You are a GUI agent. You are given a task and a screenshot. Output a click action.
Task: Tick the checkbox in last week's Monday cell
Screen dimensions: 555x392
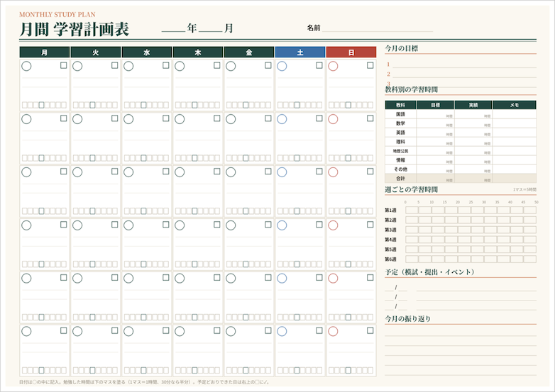pyautogui.click(x=64, y=330)
